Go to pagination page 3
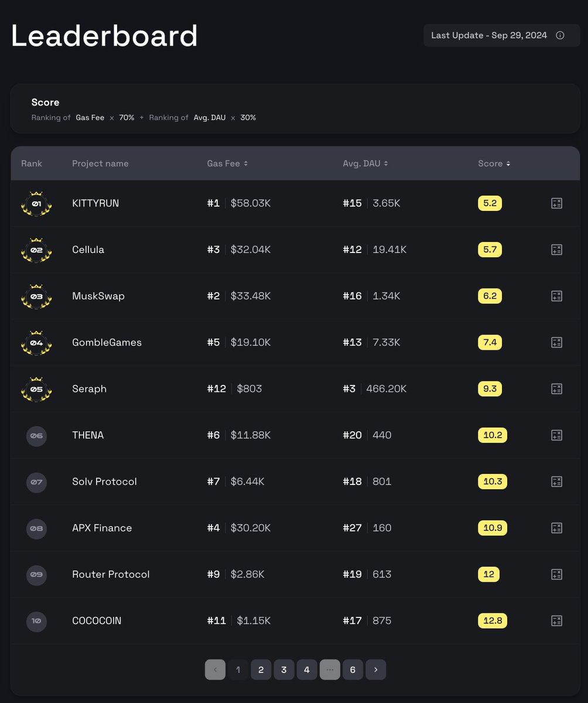The height and width of the screenshot is (703, 588). point(283,670)
